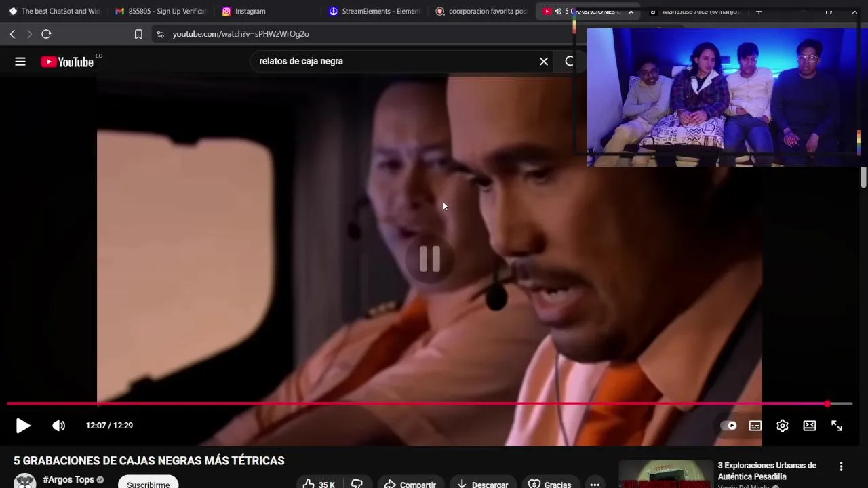Click the page vertical scrollbar

pos(863,176)
